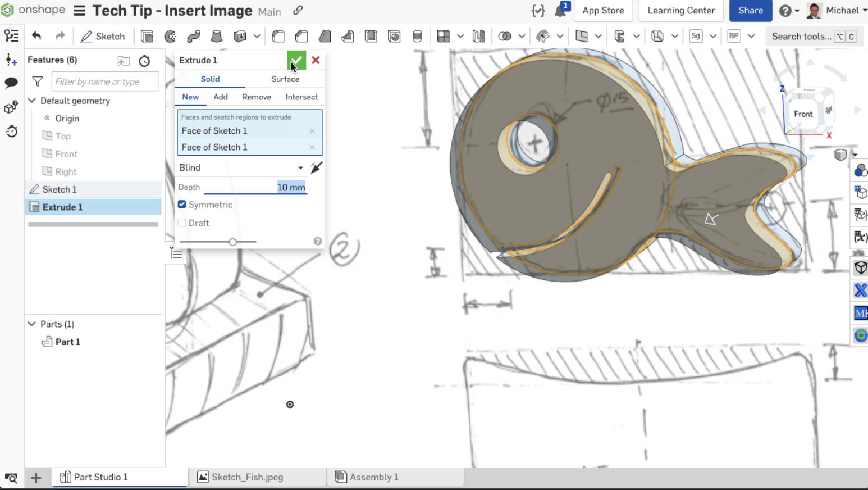Collapse the Parts (1) list
The image size is (868, 490).
point(32,324)
